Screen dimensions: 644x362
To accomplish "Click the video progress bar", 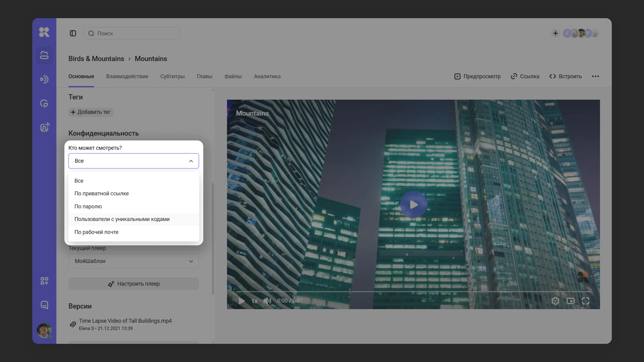I will click(413, 292).
